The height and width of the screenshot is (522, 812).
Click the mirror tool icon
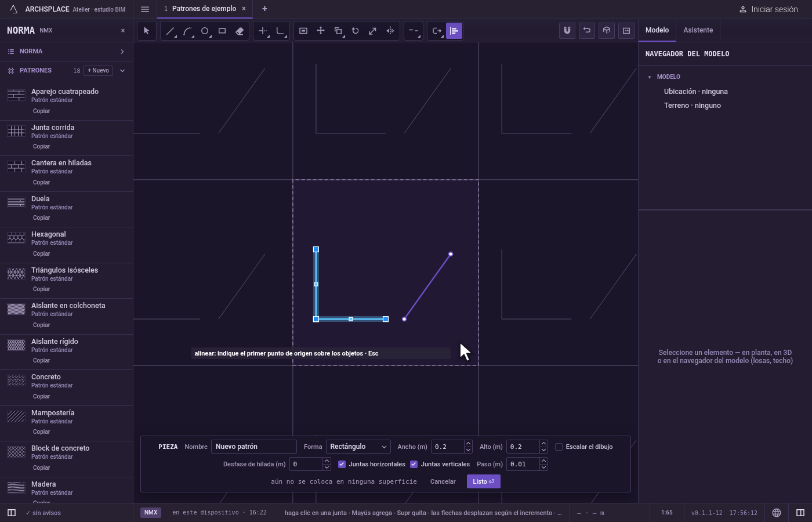[x=390, y=31]
